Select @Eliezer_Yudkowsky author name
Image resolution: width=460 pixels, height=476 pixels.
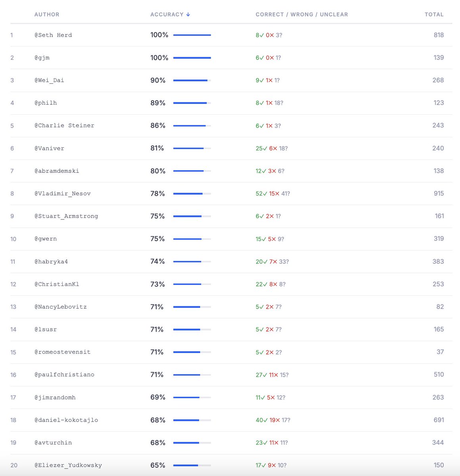pyautogui.click(x=68, y=465)
